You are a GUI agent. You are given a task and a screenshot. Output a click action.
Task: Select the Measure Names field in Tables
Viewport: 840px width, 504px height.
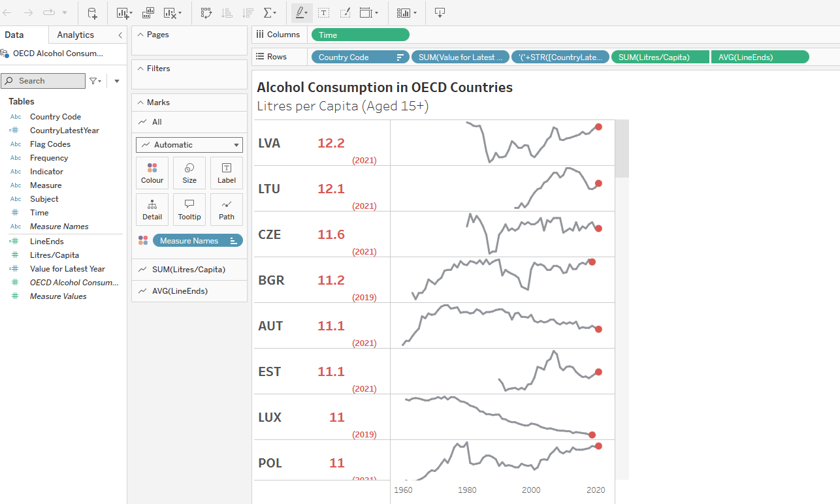click(59, 227)
